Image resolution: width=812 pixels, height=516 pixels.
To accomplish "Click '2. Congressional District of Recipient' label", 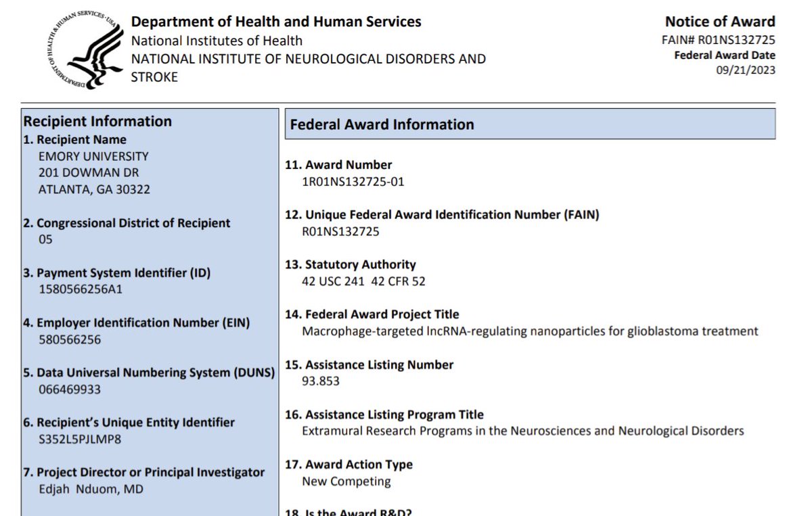I will (x=127, y=223).
